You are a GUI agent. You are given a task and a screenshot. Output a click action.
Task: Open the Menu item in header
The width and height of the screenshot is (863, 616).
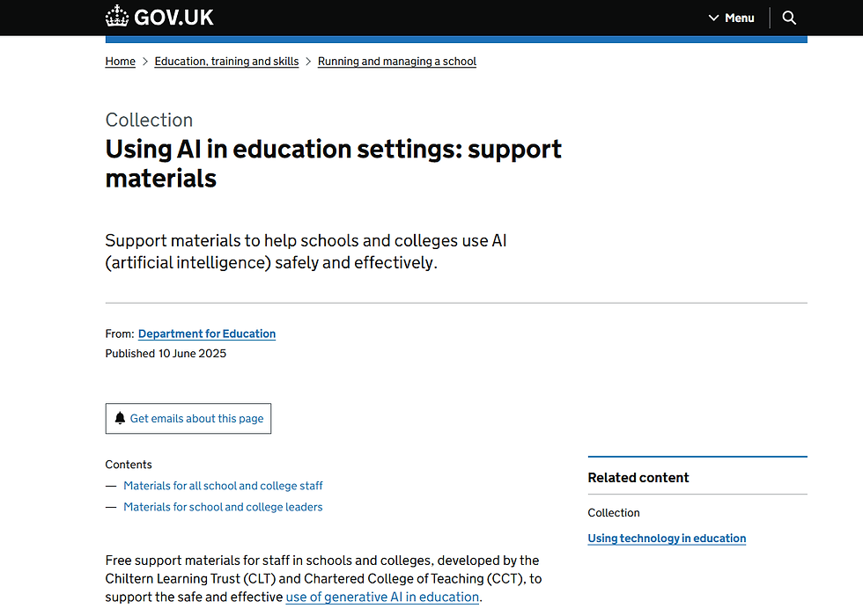click(739, 18)
